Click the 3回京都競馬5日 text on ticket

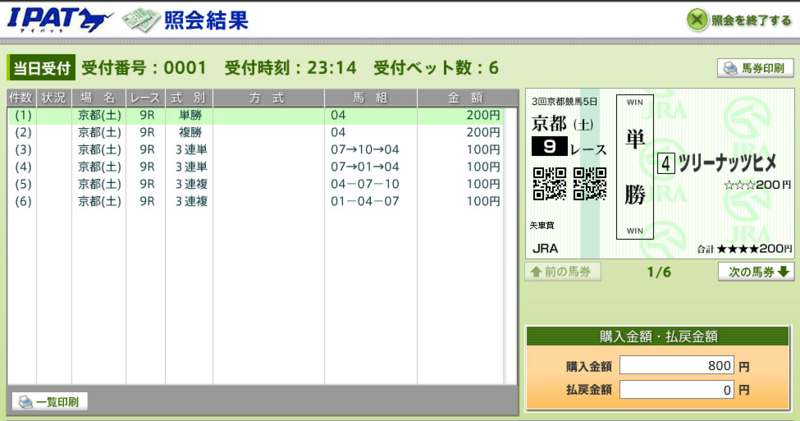564,102
